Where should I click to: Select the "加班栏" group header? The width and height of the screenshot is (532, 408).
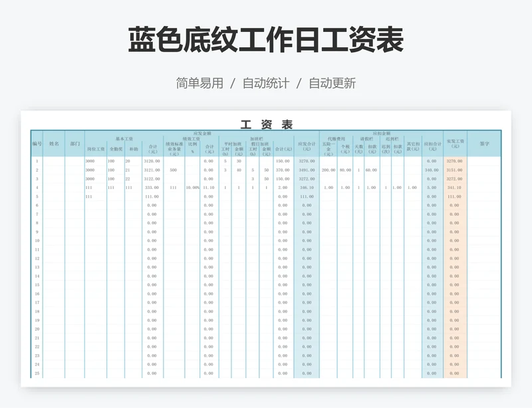(256, 139)
